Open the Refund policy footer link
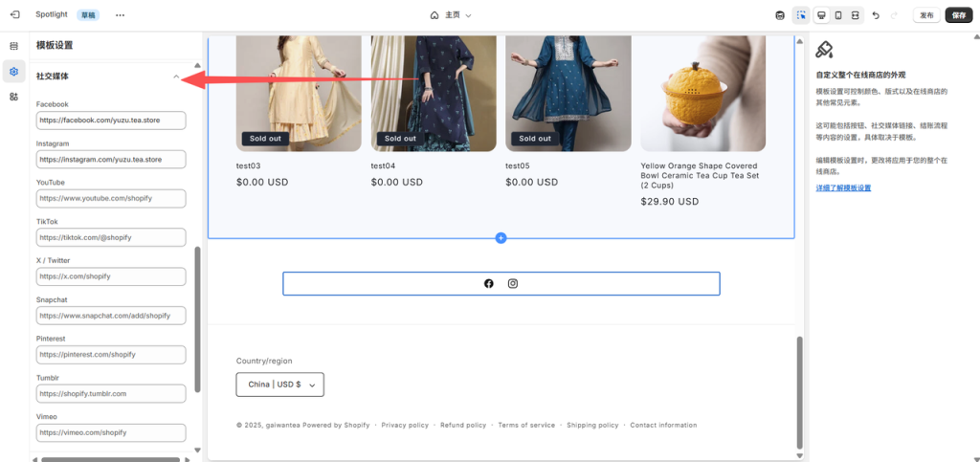Screen dimensions: 980x462 point(463,425)
